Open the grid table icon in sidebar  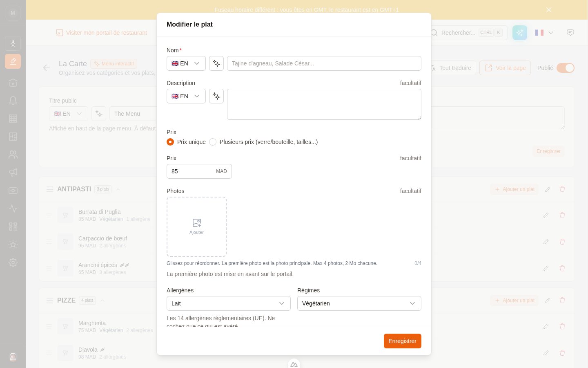(x=13, y=119)
